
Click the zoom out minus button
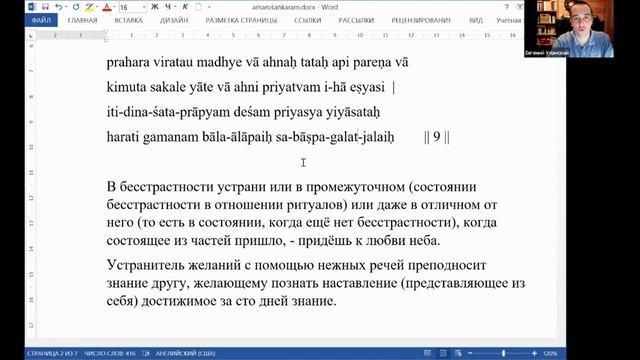tap(470, 353)
